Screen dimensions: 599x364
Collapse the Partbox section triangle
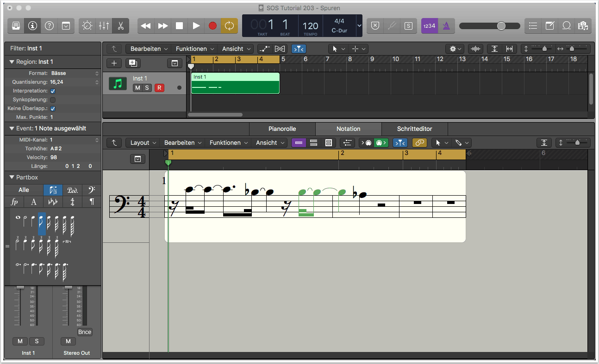tap(12, 178)
